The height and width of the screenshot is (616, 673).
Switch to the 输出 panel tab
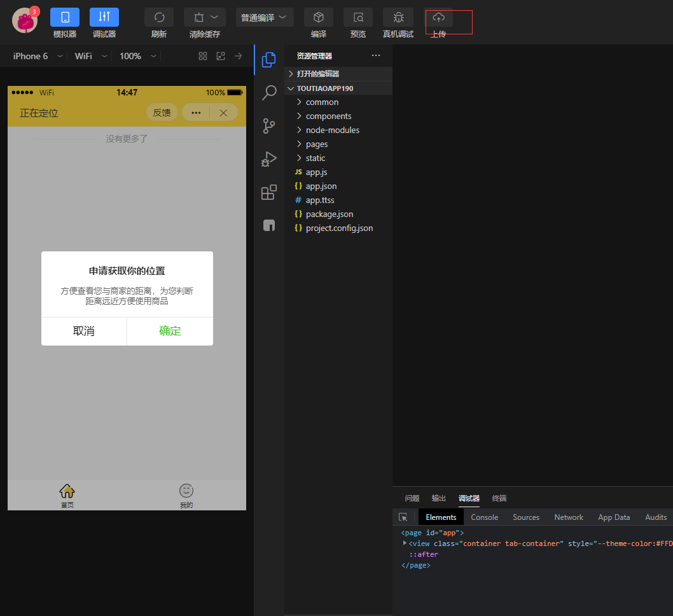tap(439, 498)
